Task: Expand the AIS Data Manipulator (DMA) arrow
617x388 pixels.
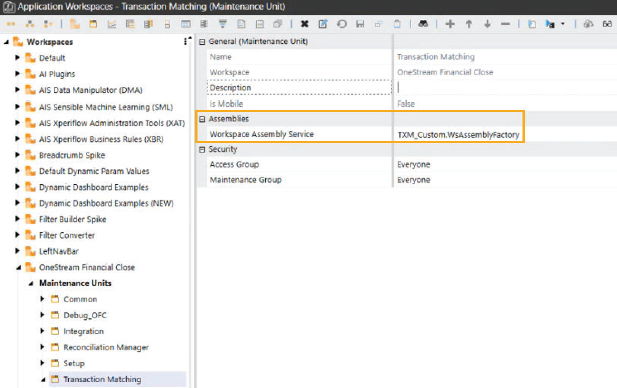Action: pos(17,90)
